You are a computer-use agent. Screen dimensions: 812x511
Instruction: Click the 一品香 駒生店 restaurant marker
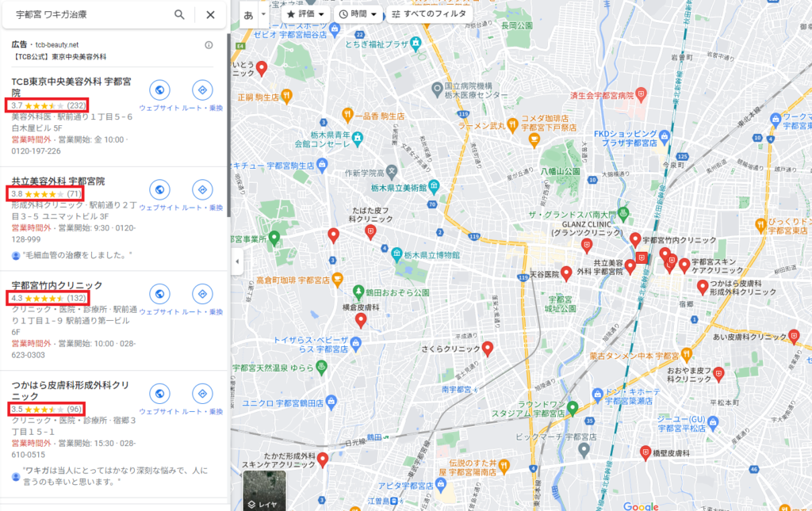[347, 115]
